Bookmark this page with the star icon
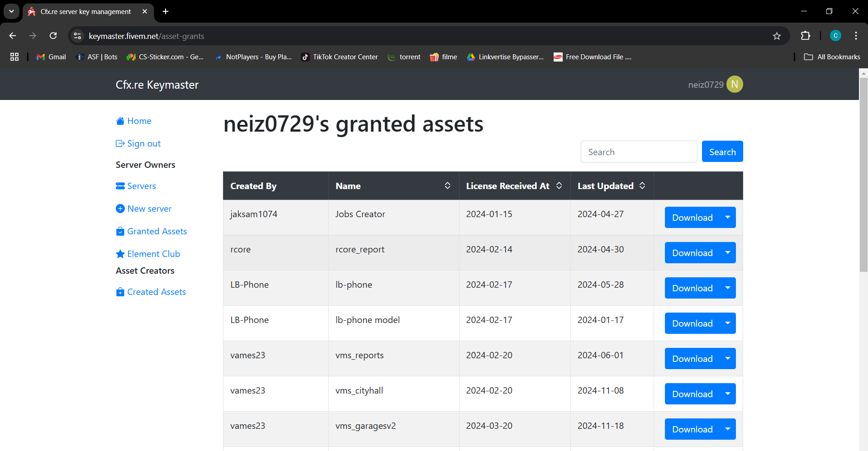Image resolution: width=868 pixels, height=451 pixels. 777,36
